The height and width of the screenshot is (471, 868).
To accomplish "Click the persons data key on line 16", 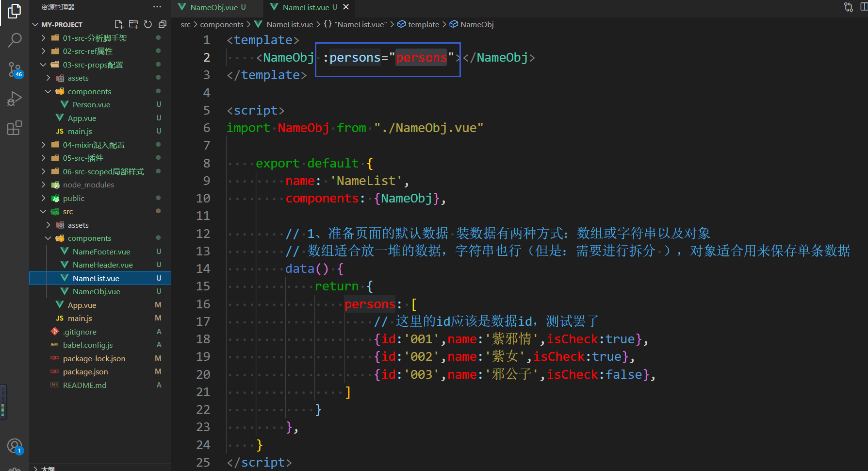I will (x=370, y=304).
